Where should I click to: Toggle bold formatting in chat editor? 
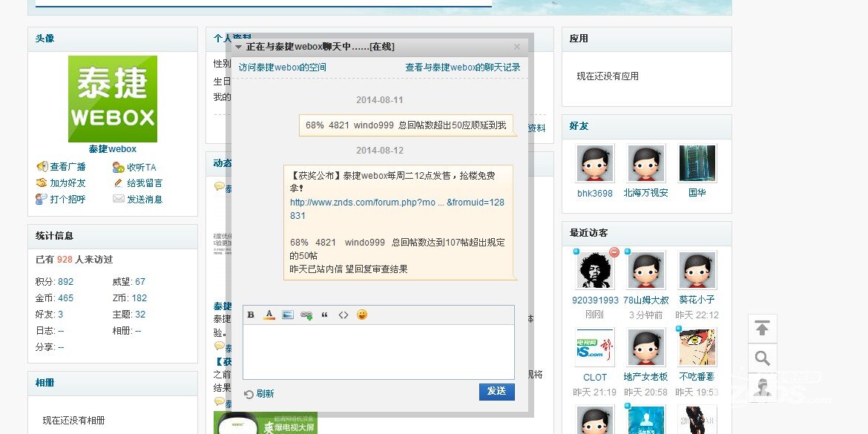click(251, 315)
